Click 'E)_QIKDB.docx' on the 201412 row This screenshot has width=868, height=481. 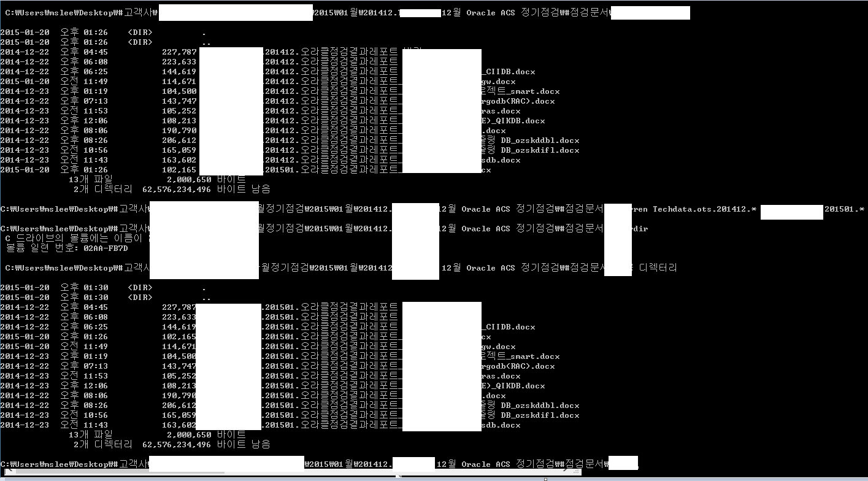tap(513, 121)
